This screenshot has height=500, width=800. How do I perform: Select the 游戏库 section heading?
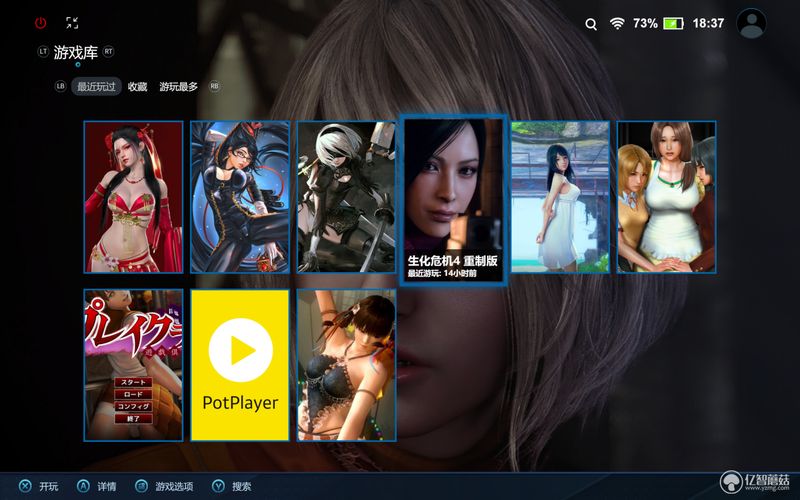(76, 52)
